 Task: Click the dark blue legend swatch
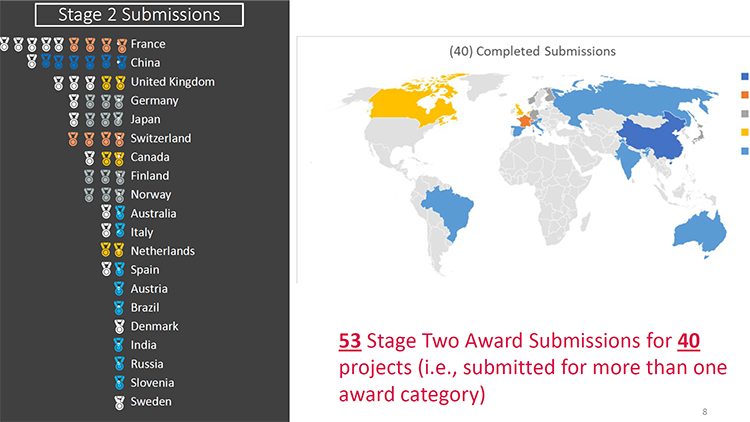pos(744,76)
